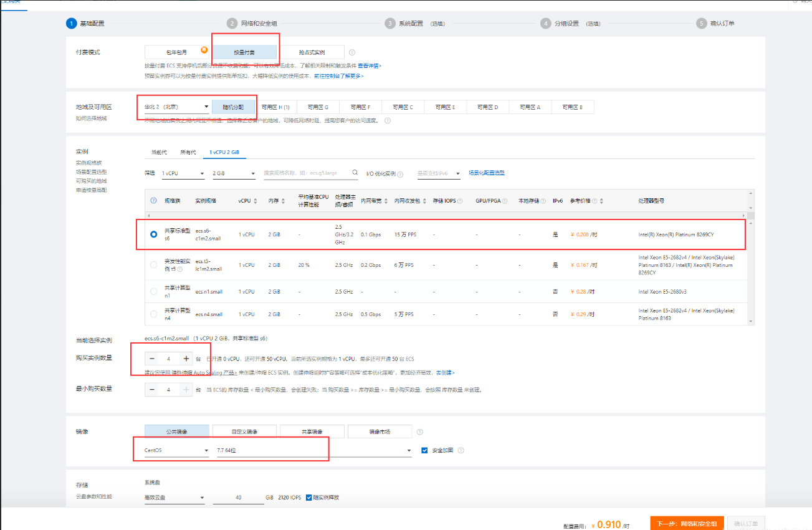This screenshot has height=530, width=812.
Task: Select 可用区 G zone button
Action: point(318,107)
